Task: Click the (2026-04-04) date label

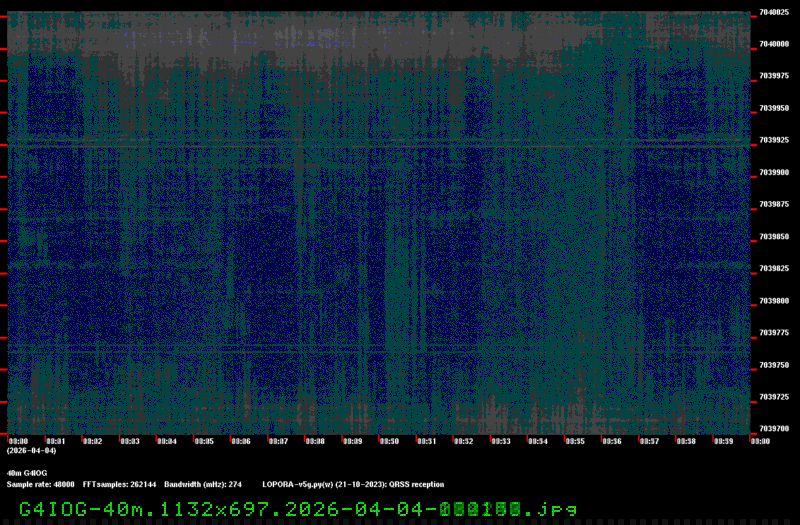Action: (24, 451)
